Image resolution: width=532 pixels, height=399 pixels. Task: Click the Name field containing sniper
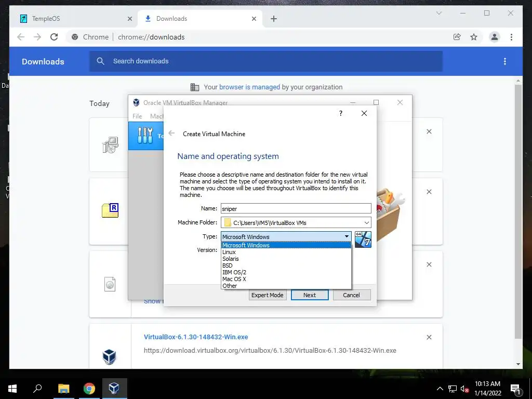296,209
